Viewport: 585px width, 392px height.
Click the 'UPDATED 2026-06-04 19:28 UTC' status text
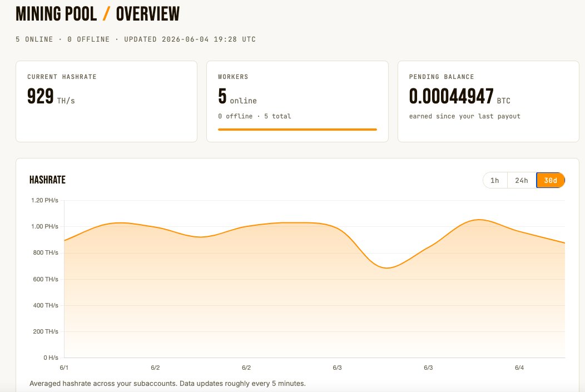point(190,39)
